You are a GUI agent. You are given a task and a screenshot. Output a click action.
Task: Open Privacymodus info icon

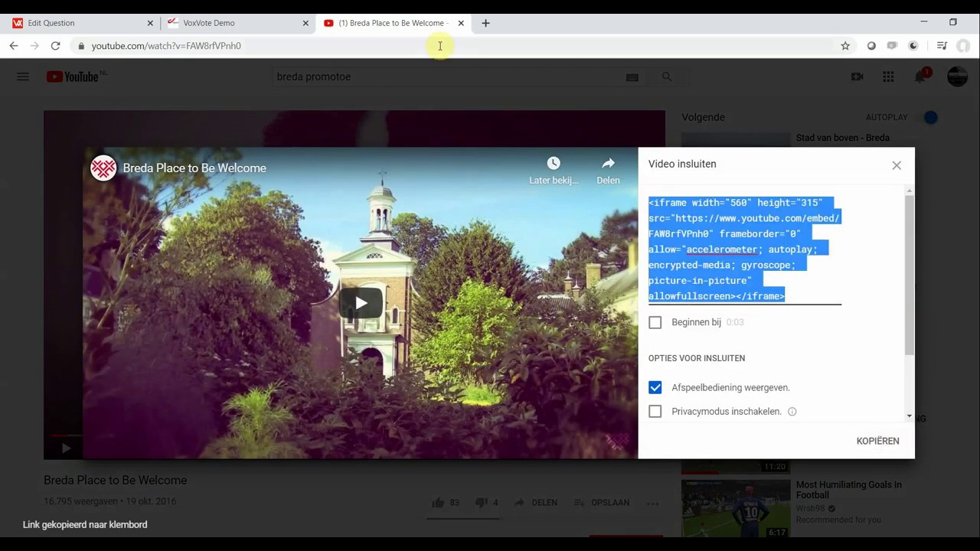[x=792, y=412]
